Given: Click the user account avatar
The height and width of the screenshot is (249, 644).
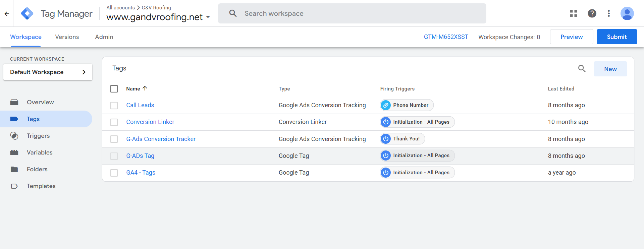Looking at the screenshot, I should 627,13.
